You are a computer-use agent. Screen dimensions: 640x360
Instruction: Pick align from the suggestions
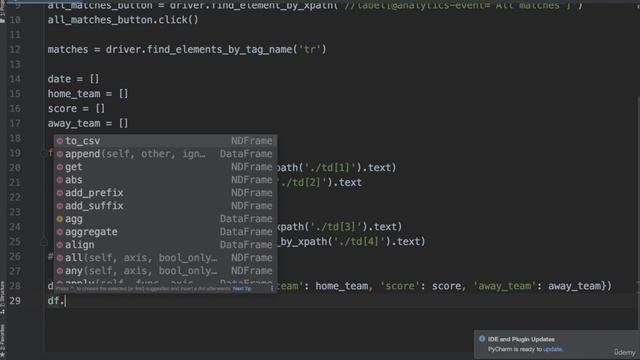point(165,245)
